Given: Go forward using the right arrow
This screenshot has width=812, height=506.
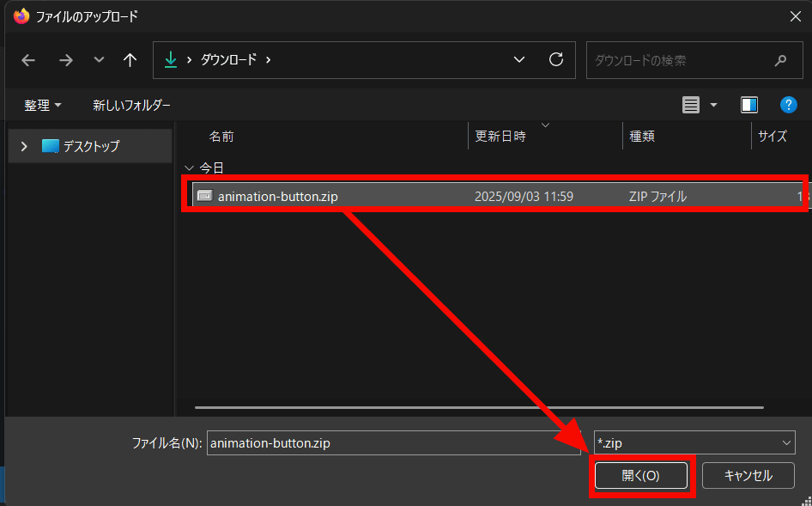Looking at the screenshot, I should coord(66,61).
